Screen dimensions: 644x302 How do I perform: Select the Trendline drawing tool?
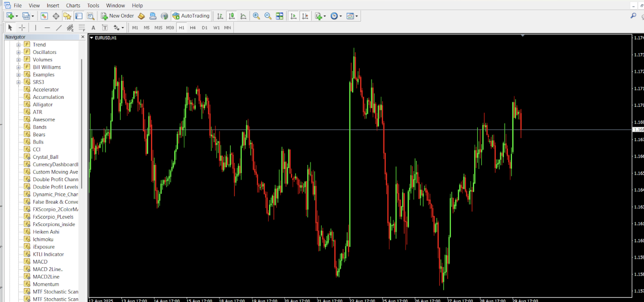59,28
